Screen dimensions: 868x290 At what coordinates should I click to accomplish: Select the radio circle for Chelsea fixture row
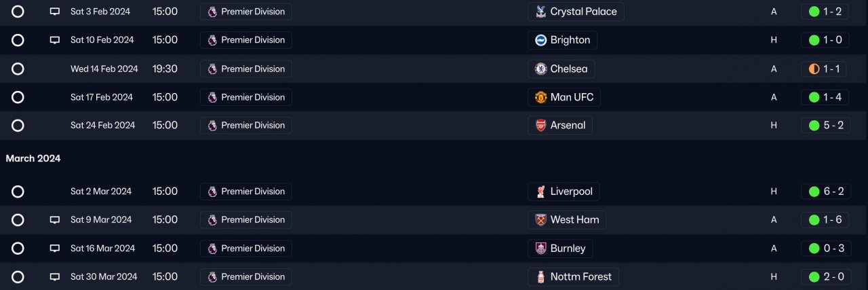click(18, 69)
